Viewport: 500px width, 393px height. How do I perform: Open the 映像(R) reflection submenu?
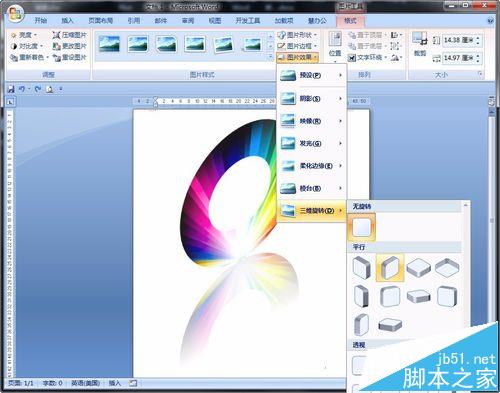(311, 121)
